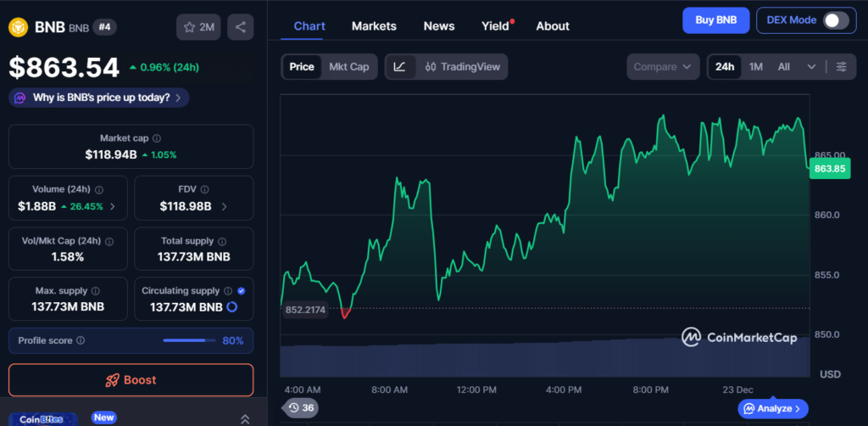Viewport: 868px width, 426px height.
Task: Select the Mkt Cap chart toggle
Action: pos(348,67)
